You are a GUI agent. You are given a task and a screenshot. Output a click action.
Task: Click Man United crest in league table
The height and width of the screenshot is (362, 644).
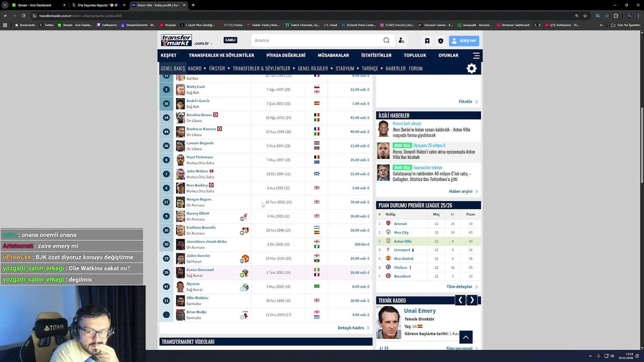point(388,258)
